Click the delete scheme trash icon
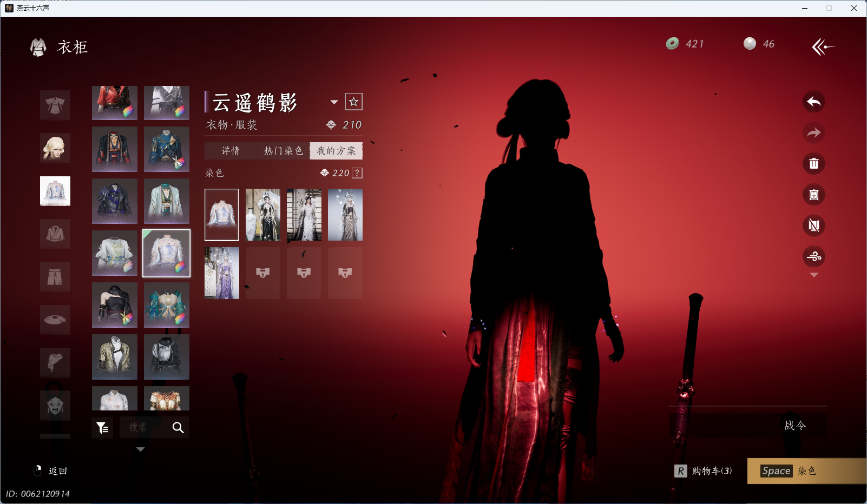 tap(814, 163)
